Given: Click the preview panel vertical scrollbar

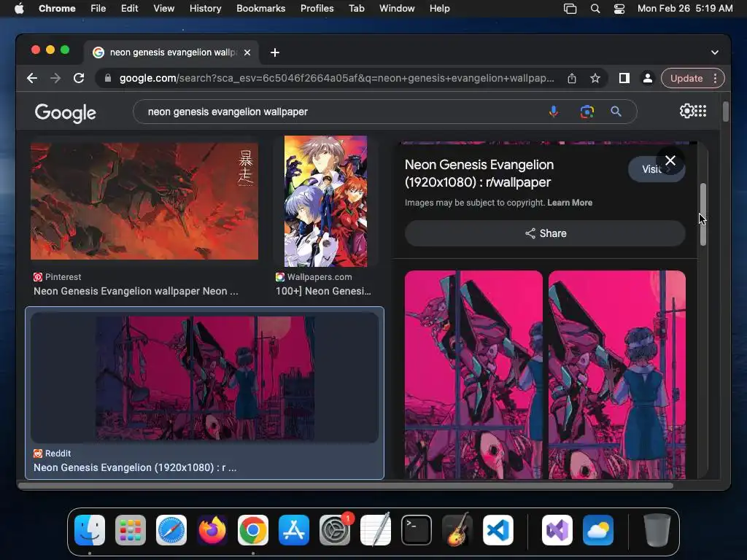Looking at the screenshot, I should click(x=703, y=214).
